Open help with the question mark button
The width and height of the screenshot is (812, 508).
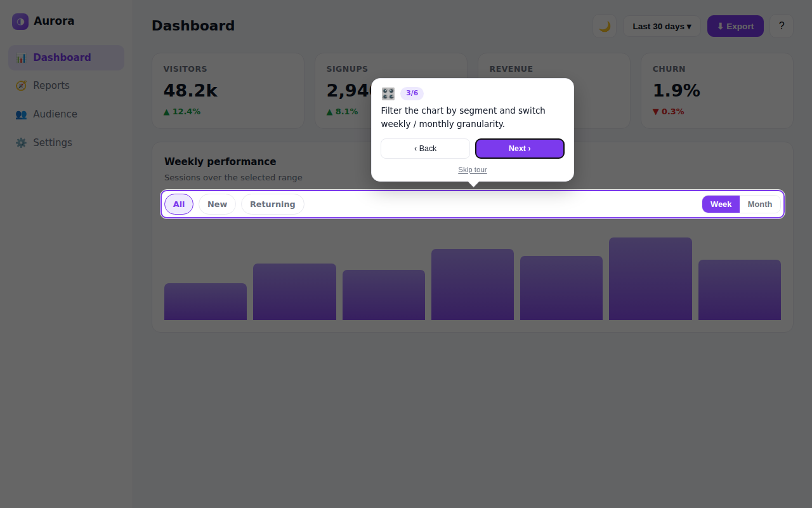(782, 26)
